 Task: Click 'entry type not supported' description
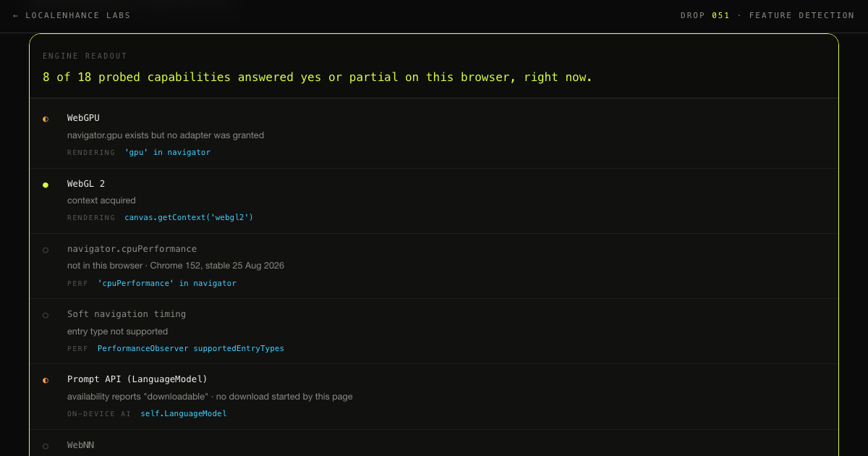(117, 332)
